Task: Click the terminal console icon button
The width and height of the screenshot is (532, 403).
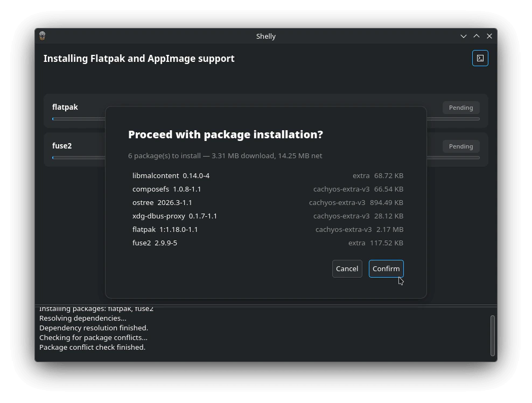Action: tap(480, 58)
